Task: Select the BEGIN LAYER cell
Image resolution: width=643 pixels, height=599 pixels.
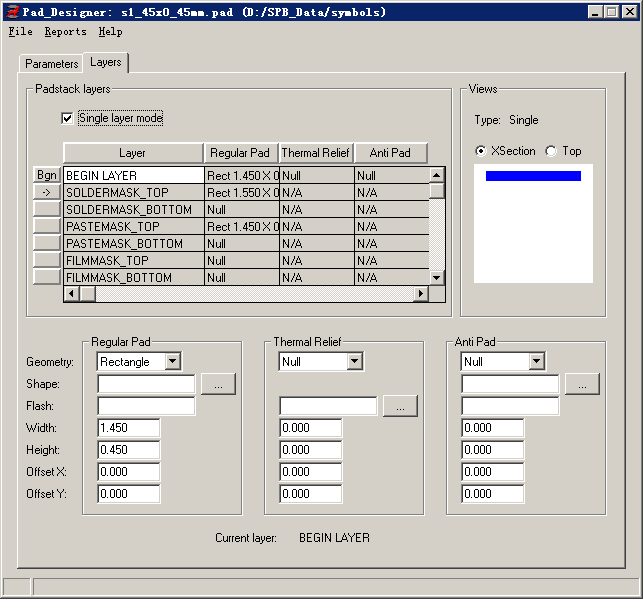Action: [x=134, y=175]
